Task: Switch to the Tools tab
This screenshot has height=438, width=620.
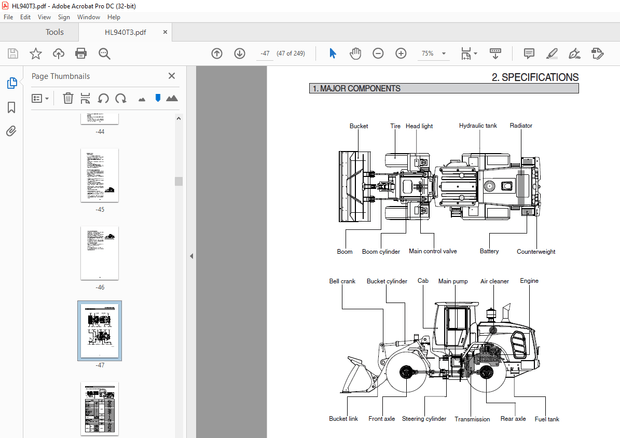Action: pyautogui.click(x=54, y=32)
